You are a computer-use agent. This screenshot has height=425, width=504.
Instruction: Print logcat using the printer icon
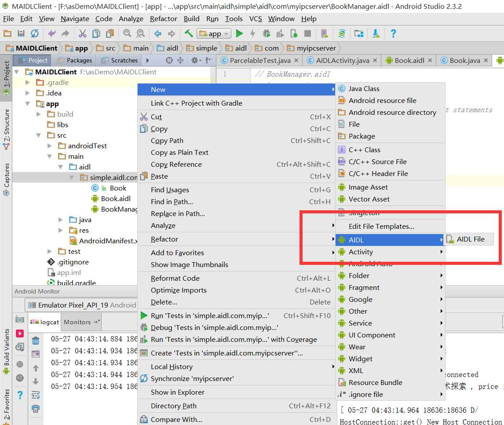[36, 409]
